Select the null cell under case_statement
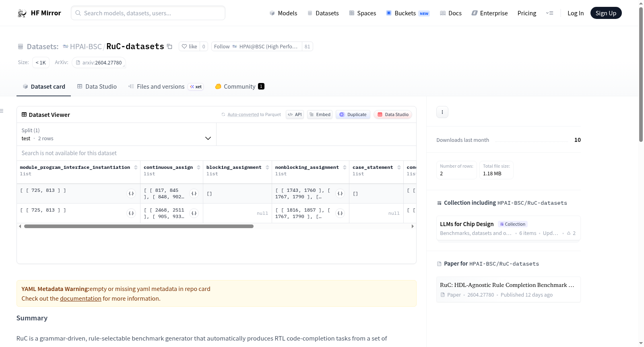Image resolution: width=644 pixels, height=347 pixels. pos(376,213)
